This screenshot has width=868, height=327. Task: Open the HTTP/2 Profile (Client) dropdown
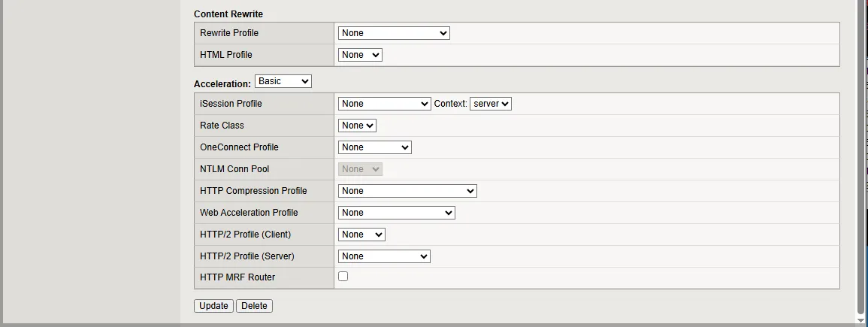click(361, 235)
